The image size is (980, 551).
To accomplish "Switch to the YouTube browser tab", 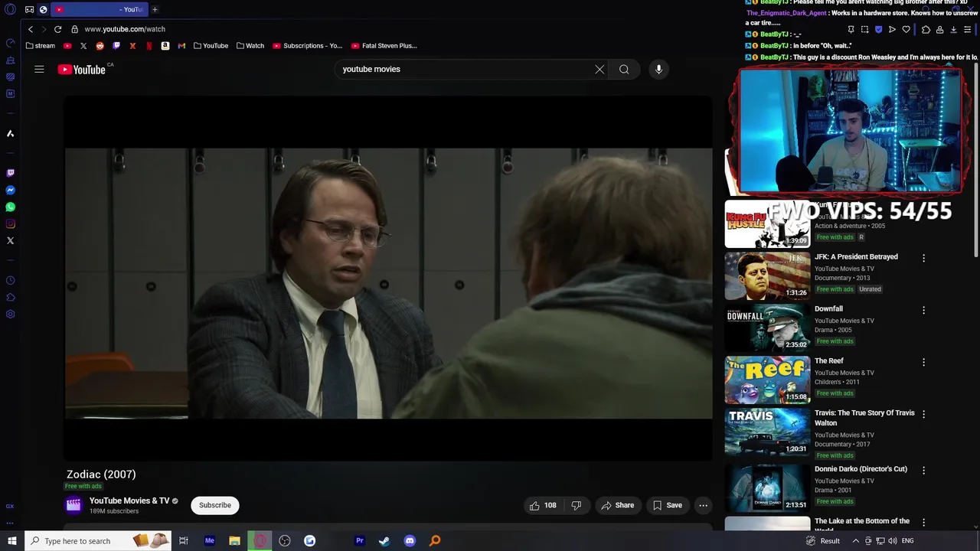I will click(100, 9).
